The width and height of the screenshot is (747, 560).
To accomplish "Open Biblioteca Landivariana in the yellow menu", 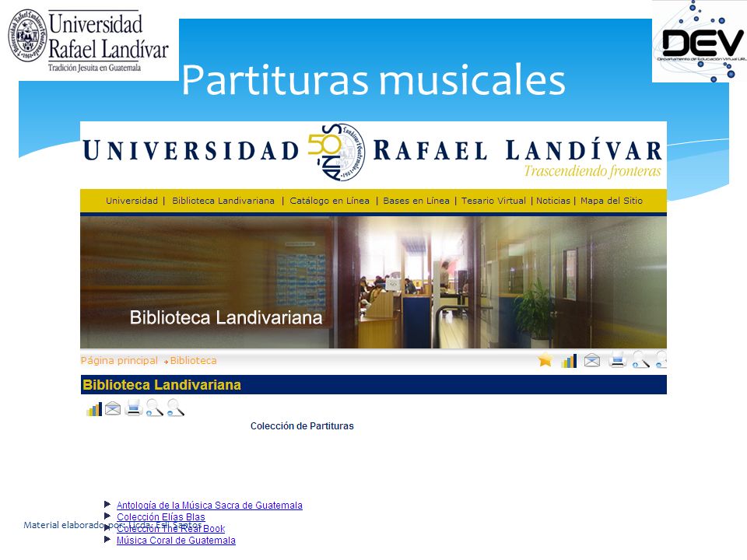I will [x=223, y=201].
